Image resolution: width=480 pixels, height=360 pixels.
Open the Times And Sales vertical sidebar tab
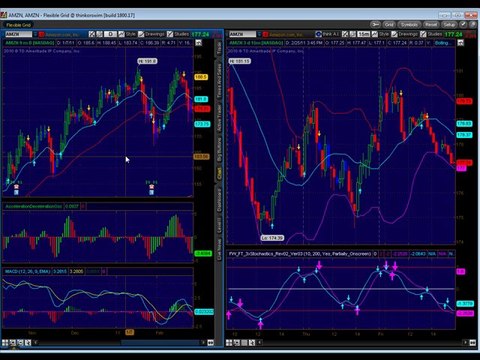(219, 80)
